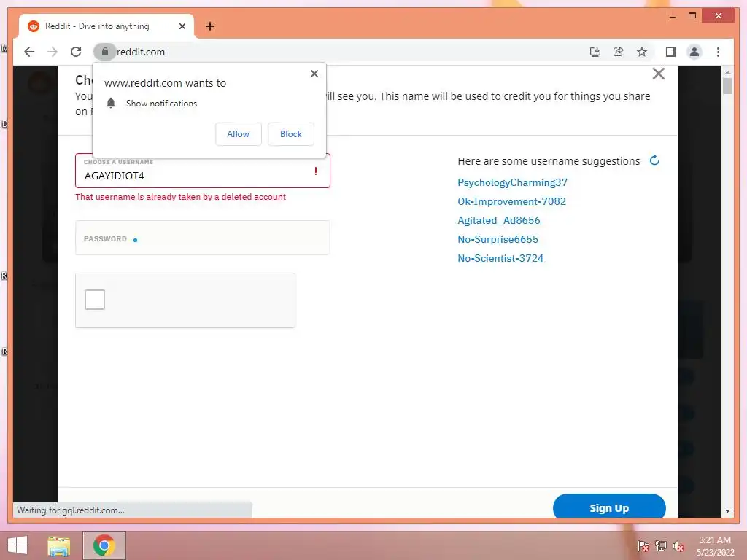Open File Explorer from the taskbar

(59, 545)
